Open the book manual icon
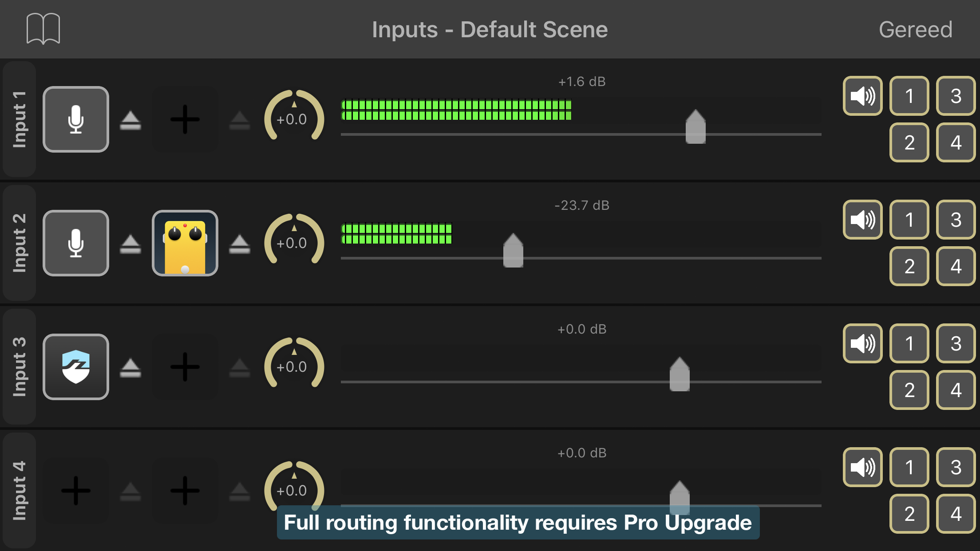This screenshot has height=551, width=980. pos(43,29)
